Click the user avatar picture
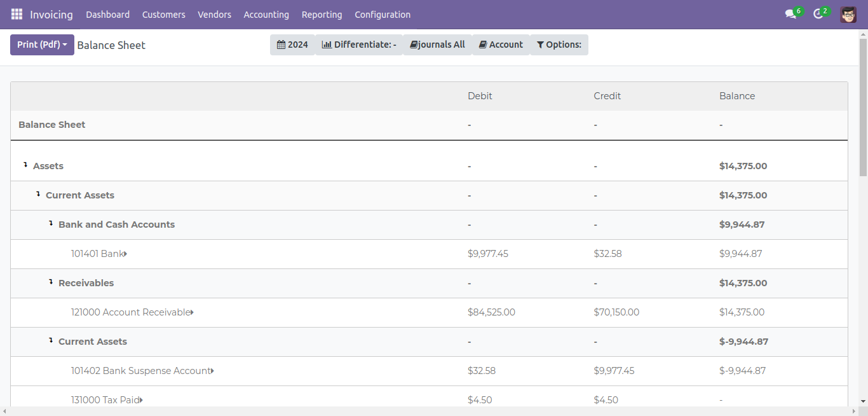868x416 pixels. (848, 14)
